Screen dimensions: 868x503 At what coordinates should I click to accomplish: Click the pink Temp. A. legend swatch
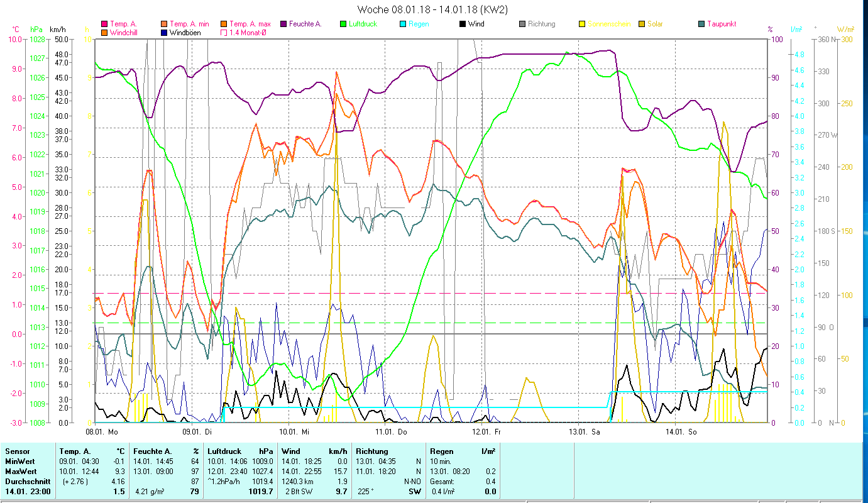pyautogui.click(x=104, y=24)
